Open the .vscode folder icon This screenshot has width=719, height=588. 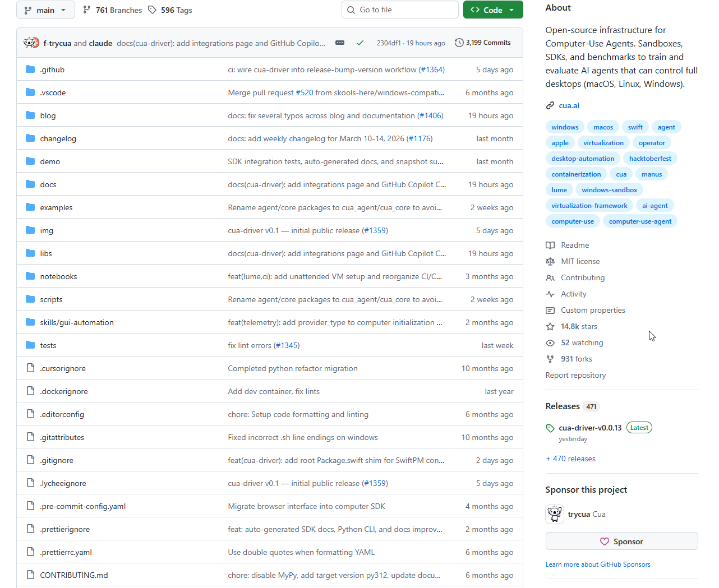[30, 92]
